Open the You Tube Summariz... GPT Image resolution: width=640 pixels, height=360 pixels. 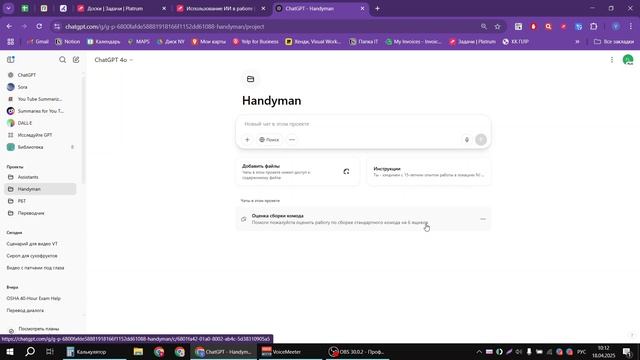coord(40,99)
